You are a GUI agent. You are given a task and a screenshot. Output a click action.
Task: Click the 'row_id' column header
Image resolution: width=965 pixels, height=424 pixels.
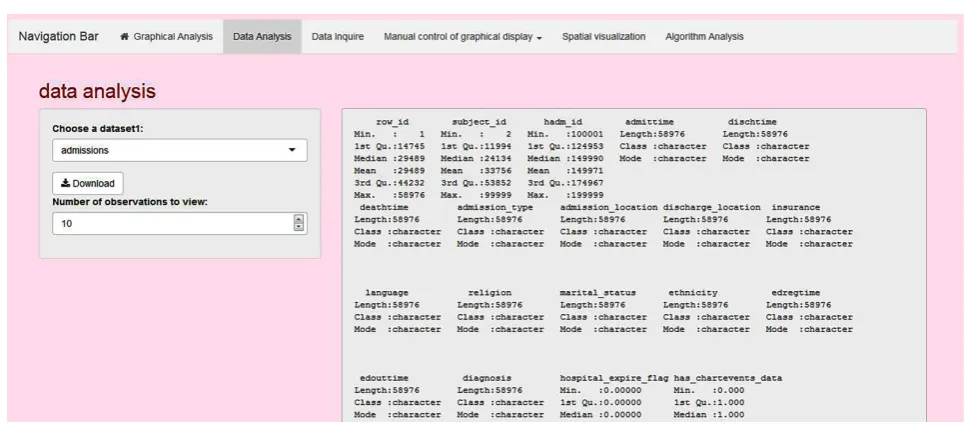coord(392,122)
